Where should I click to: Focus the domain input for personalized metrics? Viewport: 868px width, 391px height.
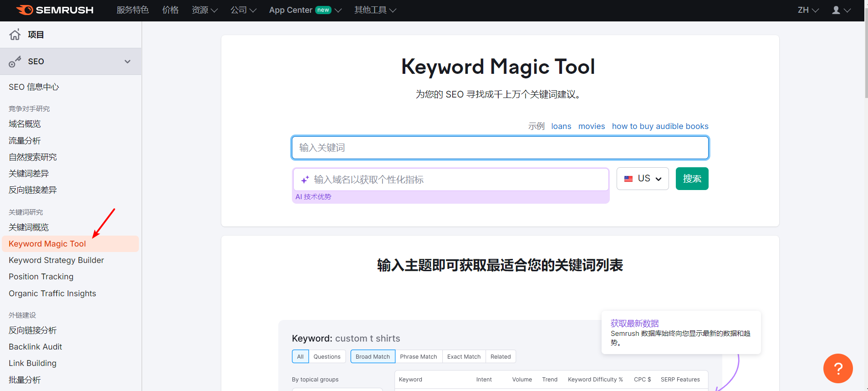click(451, 180)
